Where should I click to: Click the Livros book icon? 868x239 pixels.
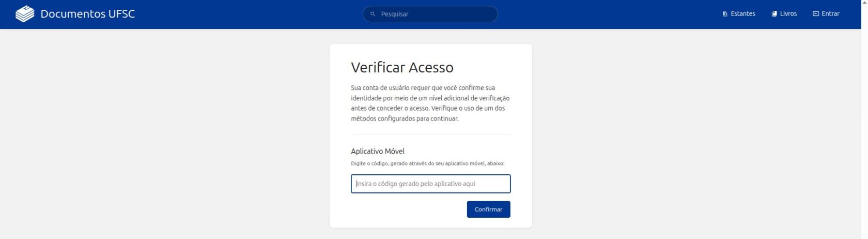point(774,14)
